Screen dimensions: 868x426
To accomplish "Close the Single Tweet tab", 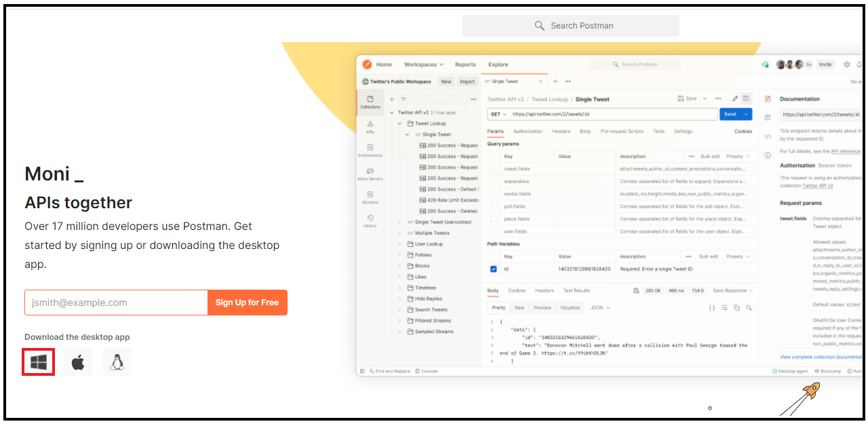I will (x=540, y=81).
